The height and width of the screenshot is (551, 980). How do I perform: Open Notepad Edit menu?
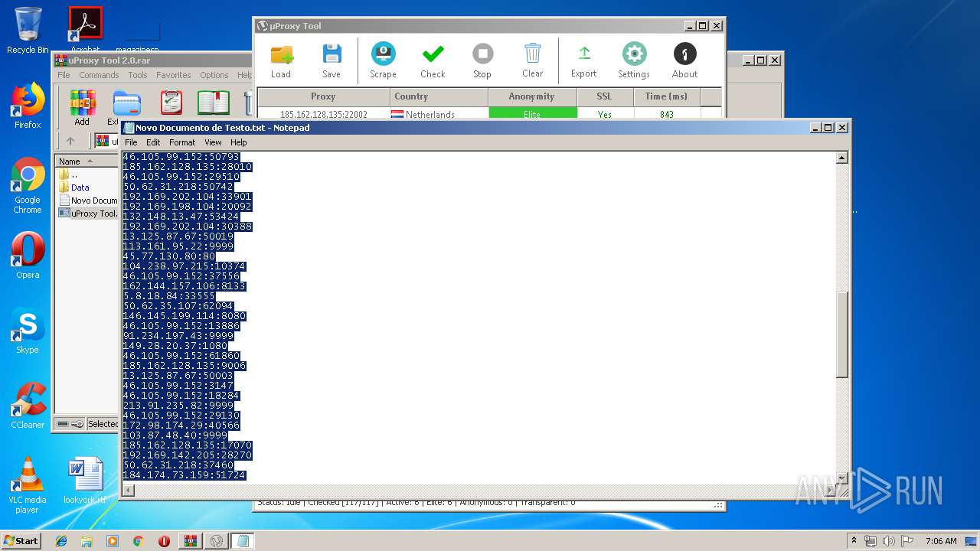click(153, 142)
